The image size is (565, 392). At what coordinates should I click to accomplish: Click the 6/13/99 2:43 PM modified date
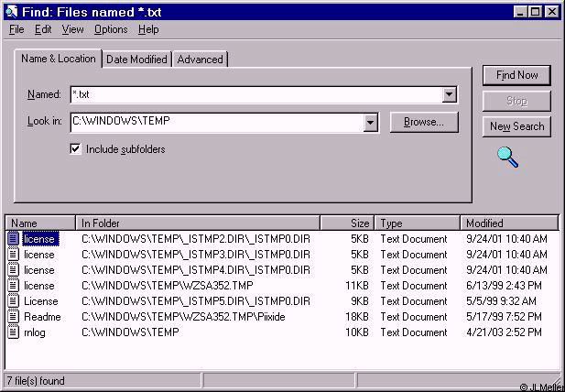[504, 286]
